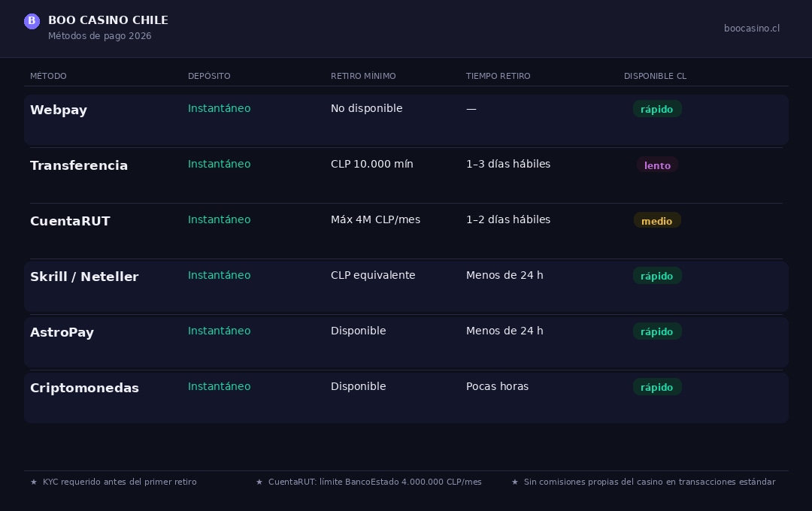
Task: Click the CLP equivalente cell
Action: coord(373,275)
